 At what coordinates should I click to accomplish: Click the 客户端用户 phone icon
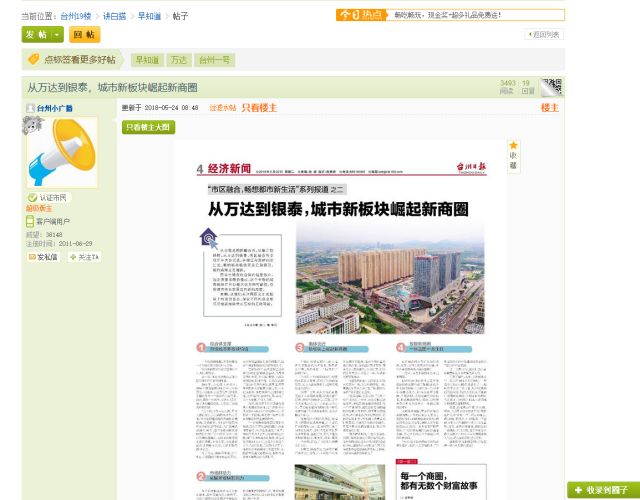30,221
